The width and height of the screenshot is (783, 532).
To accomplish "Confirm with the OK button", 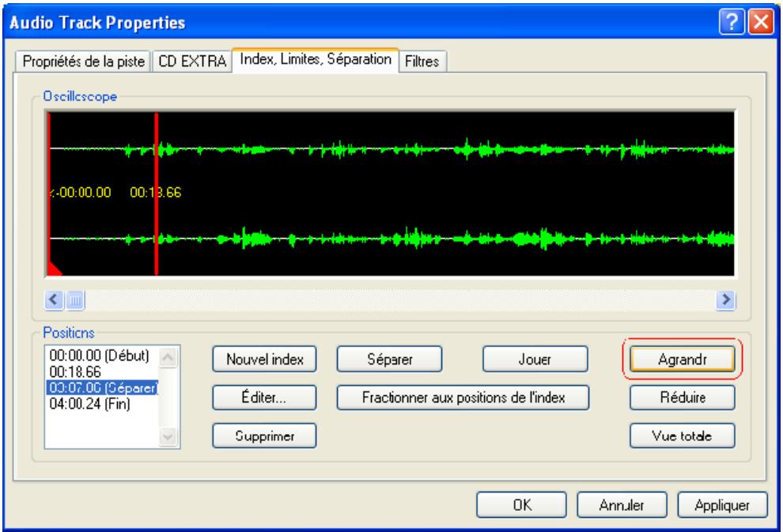I will 522,505.
